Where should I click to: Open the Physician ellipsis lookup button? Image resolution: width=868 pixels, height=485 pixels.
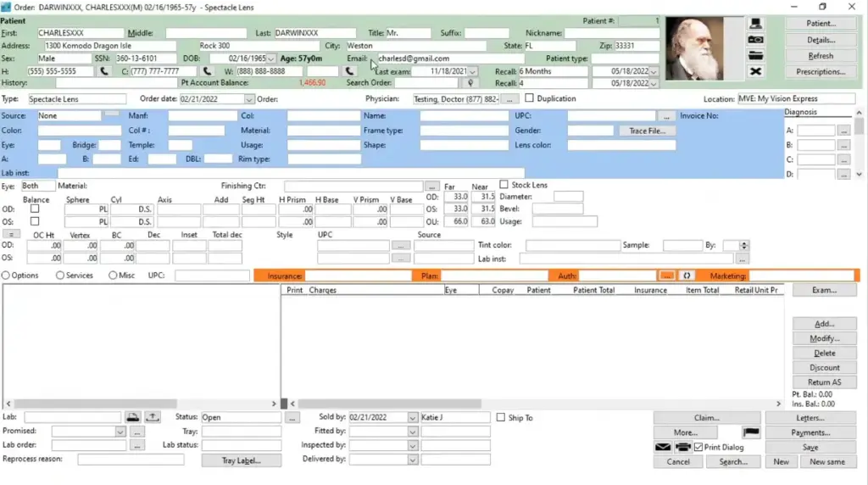pyautogui.click(x=509, y=99)
